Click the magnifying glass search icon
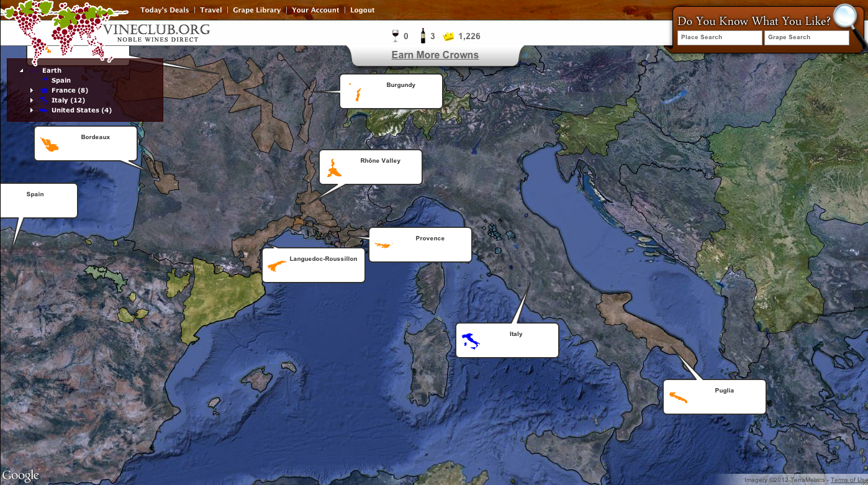The width and height of the screenshot is (868, 485). click(845, 17)
